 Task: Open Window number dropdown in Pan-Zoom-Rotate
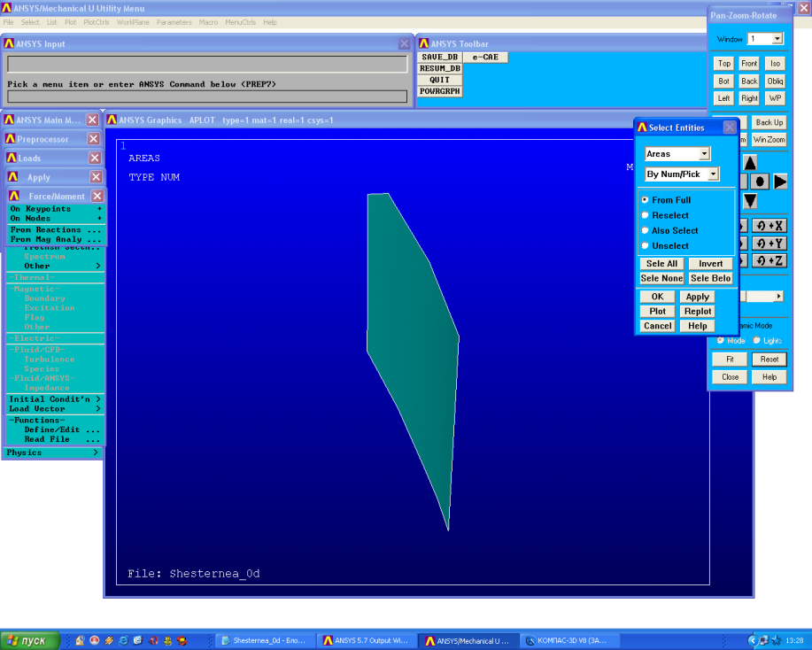coord(777,39)
